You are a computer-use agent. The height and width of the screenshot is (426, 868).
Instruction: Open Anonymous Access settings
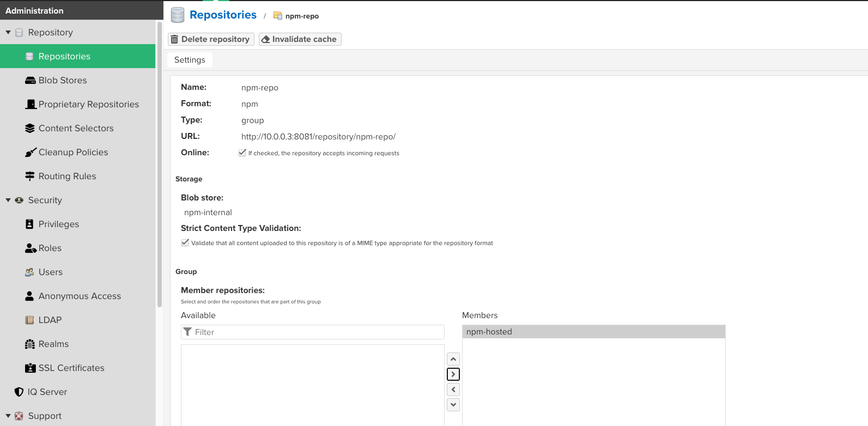coord(77,296)
